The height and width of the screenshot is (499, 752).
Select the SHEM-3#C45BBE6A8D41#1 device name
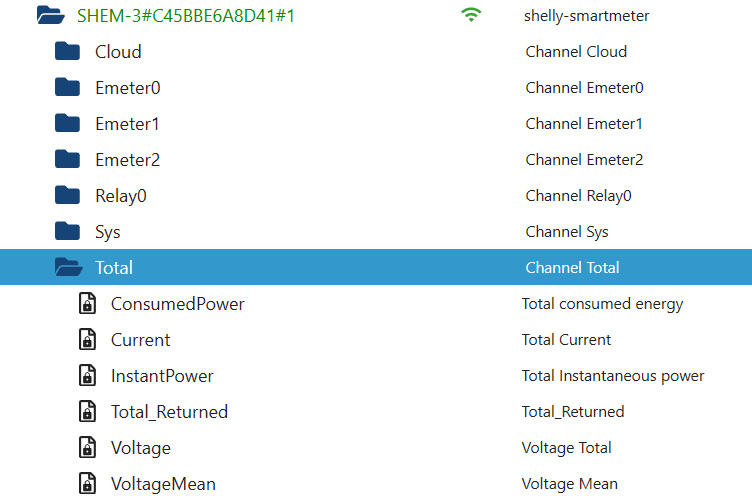[186, 16]
